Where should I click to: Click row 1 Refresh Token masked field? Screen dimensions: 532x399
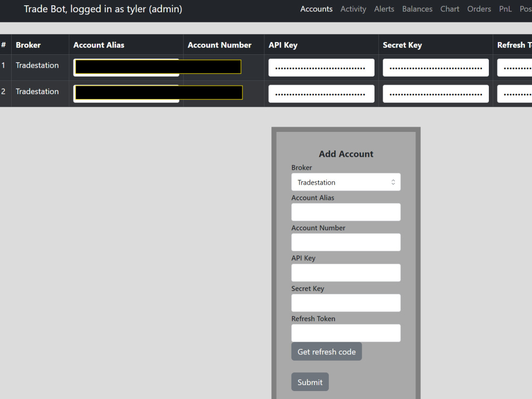514,68
